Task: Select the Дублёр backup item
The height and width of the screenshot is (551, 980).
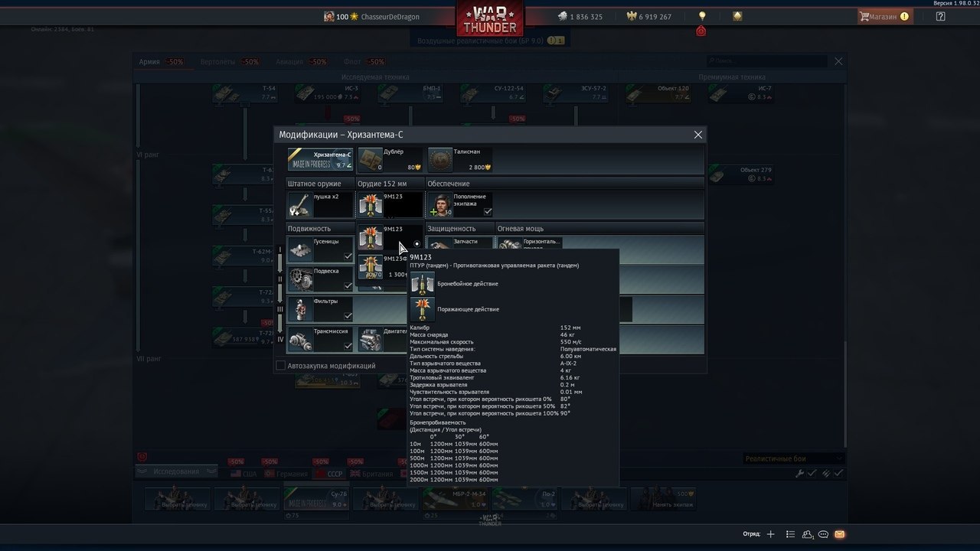Action: point(391,160)
